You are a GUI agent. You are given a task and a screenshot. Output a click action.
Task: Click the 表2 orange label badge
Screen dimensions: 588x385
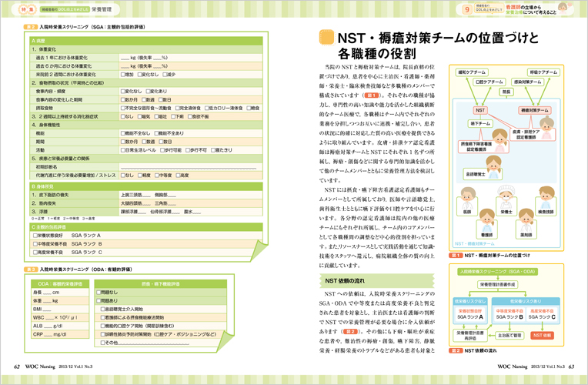[x=30, y=27]
